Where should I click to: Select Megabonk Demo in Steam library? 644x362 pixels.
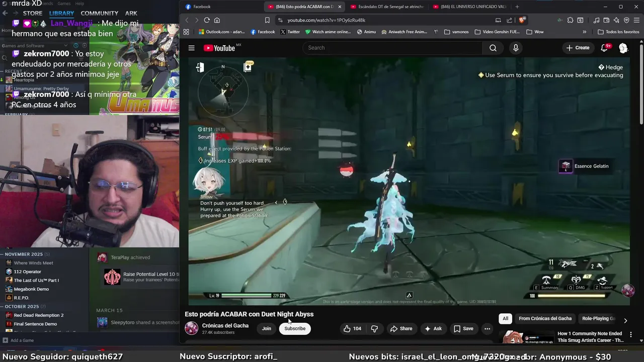click(31, 289)
